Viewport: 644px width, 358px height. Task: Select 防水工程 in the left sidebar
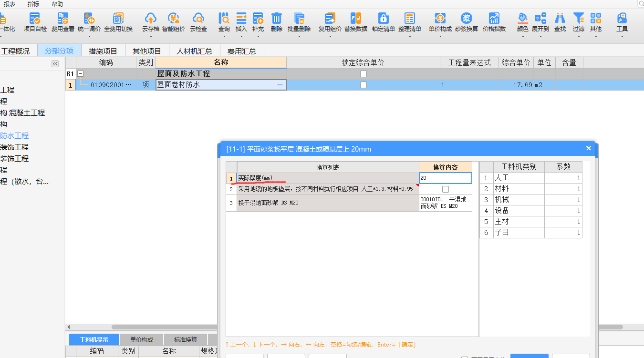tap(14, 135)
